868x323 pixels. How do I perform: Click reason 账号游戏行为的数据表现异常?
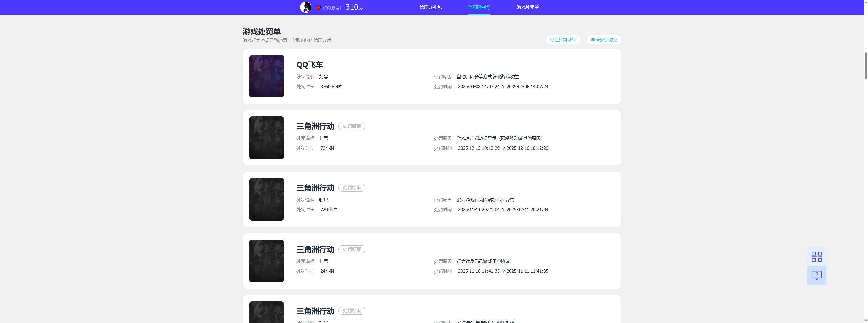pos(485,200)
